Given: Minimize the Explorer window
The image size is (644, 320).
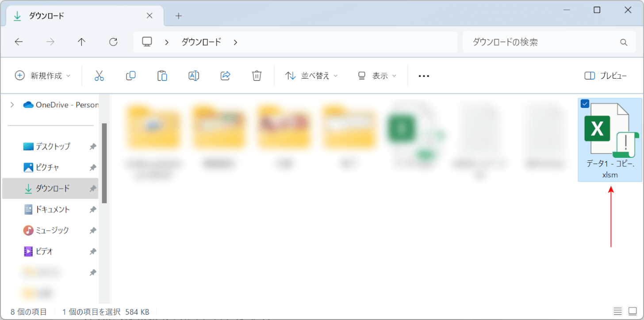Looking at the screenshot, I should (567, 10).
